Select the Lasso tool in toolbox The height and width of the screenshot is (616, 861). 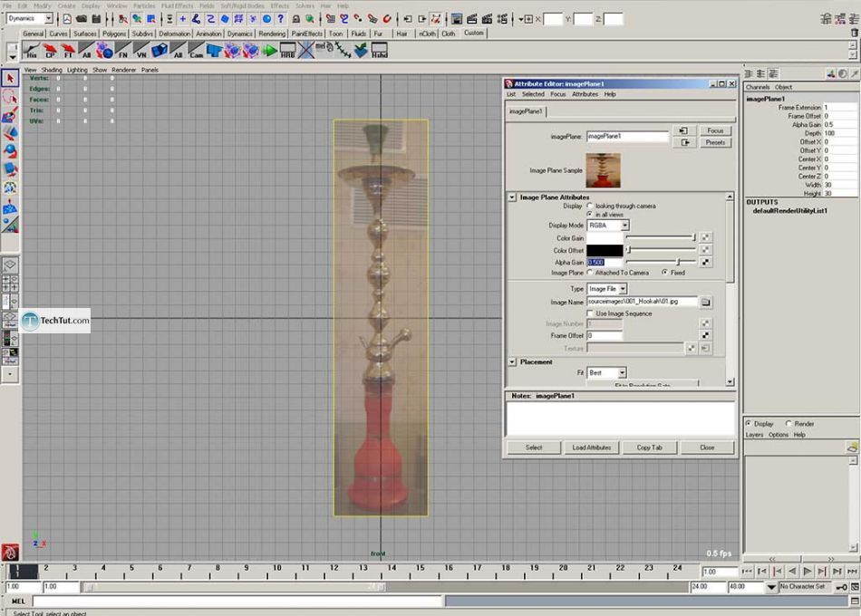(10, 97)
